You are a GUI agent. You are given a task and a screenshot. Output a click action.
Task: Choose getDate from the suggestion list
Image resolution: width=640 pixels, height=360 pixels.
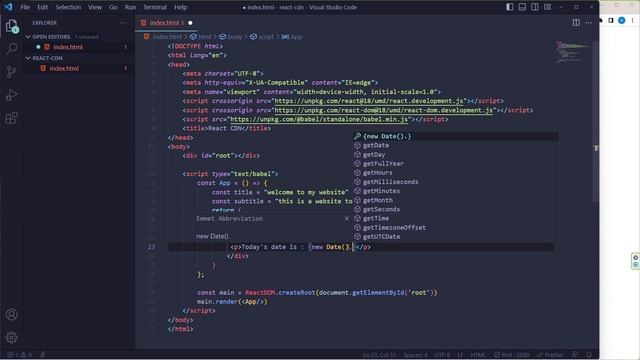(456, 145)
